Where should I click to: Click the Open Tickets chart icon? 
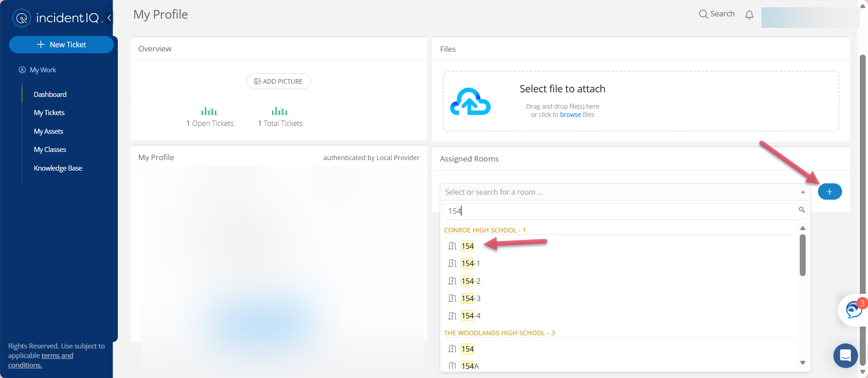(209, 111)
